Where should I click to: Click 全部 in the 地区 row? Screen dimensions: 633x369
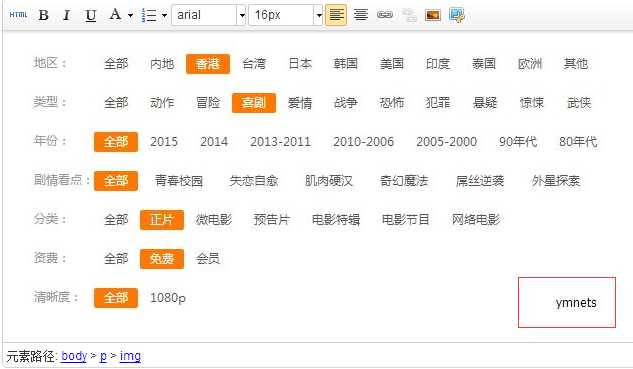pos(116,64)
